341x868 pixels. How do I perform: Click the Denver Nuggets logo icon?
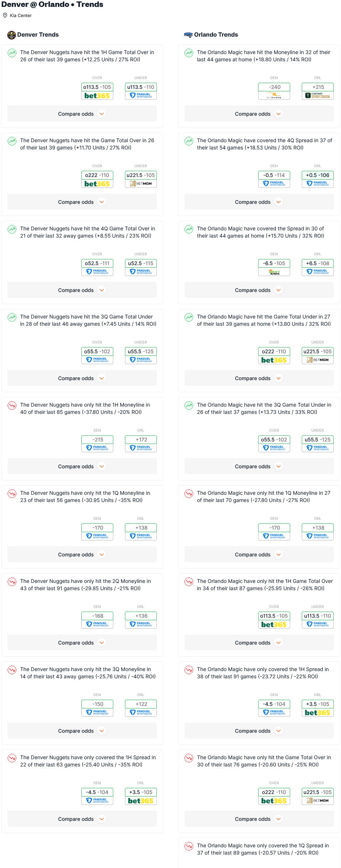point(12,35)
